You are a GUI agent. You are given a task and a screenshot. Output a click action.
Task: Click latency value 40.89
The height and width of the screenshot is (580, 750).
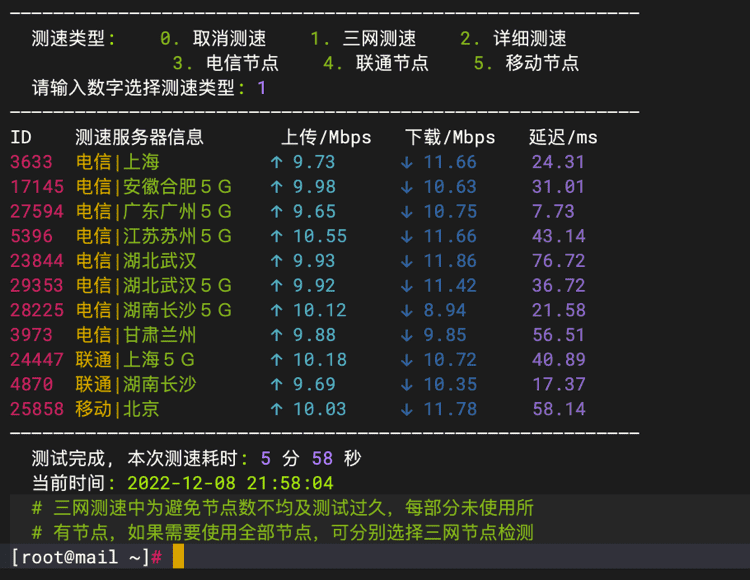[559, 360]
